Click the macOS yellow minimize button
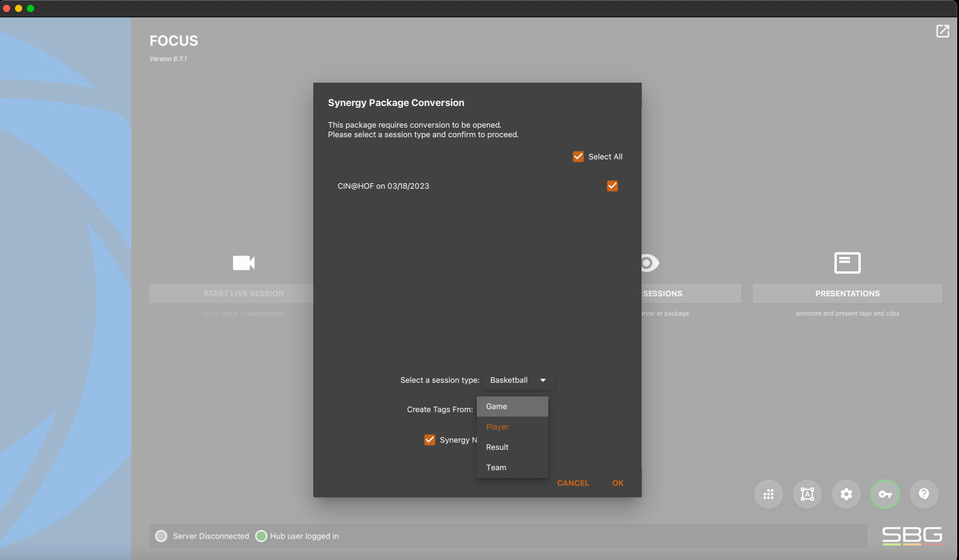The image size is (959, 560). coord(19,8)
